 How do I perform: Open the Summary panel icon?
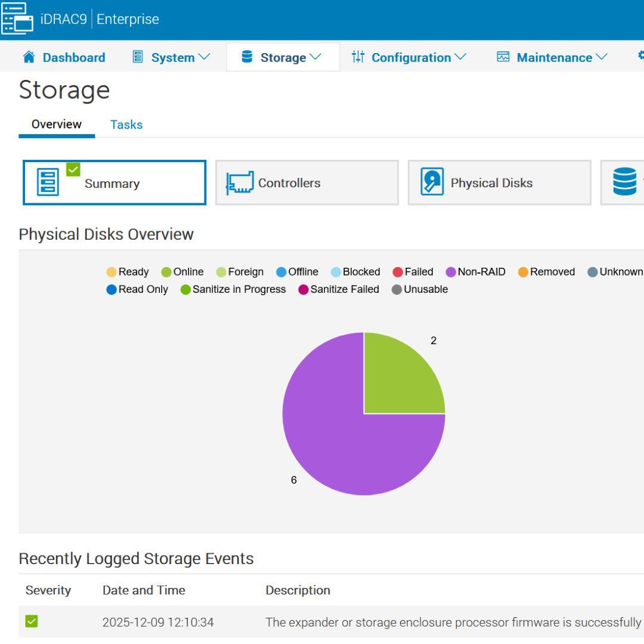(x=48, y=182)
